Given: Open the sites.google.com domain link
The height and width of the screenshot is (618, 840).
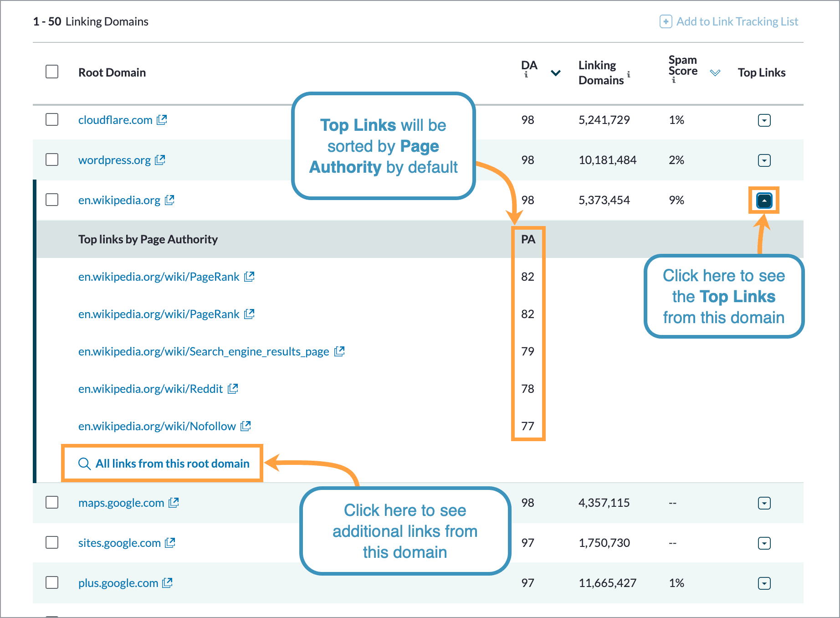Looking at the screenshot, I should pyautogui.click(x=119, y=543).
